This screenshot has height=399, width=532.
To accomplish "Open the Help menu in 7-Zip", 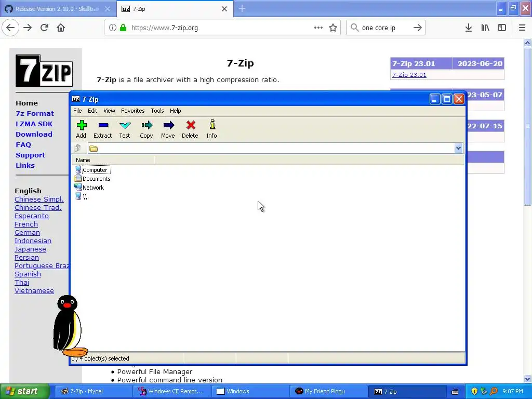I will click(176, 111).
